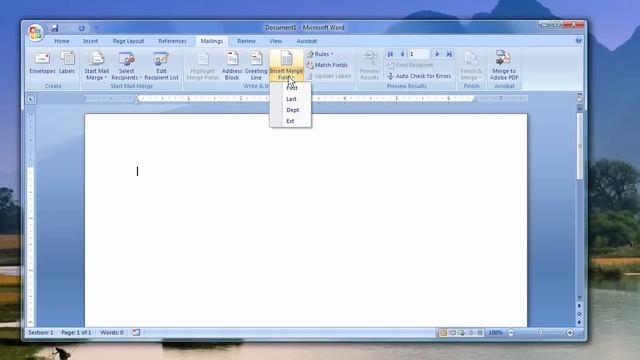The width and height of the screenshot is (640, 360).
Task: Open the Start Mail Merge dropdown
Action: 96,65
